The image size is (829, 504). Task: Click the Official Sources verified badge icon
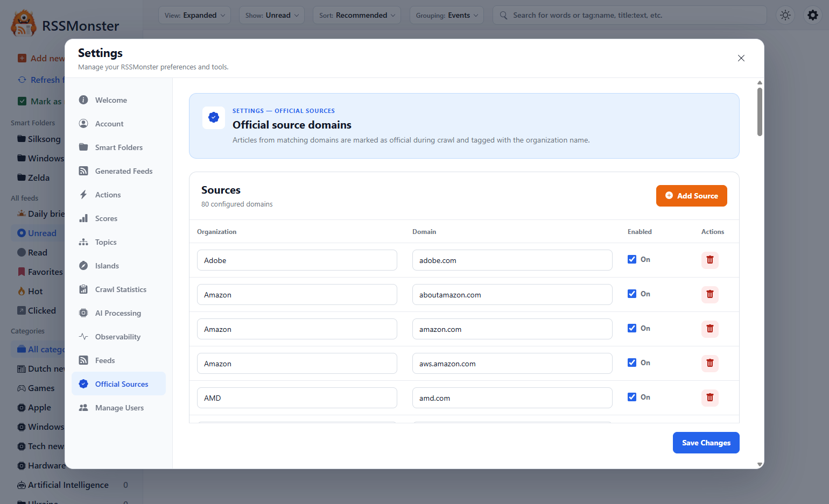(83, 384)
